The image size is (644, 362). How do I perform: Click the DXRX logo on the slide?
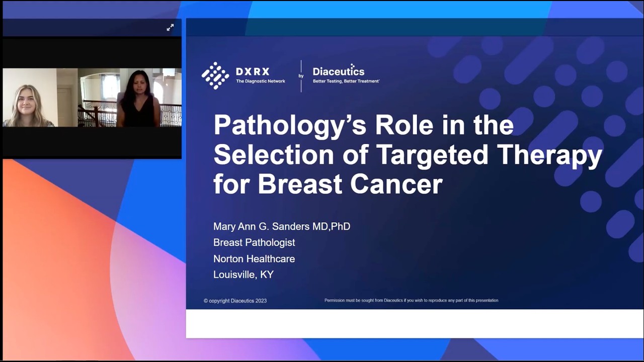click(244, 75)
